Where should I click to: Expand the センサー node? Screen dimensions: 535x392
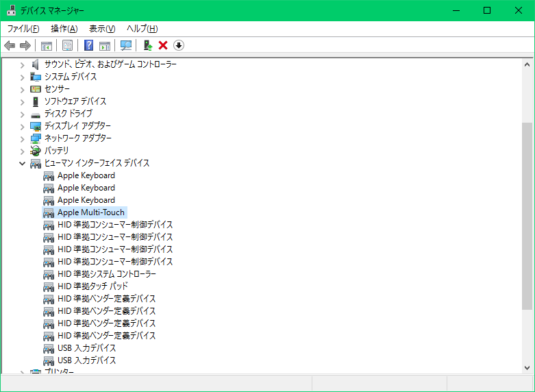click(22, 90)
